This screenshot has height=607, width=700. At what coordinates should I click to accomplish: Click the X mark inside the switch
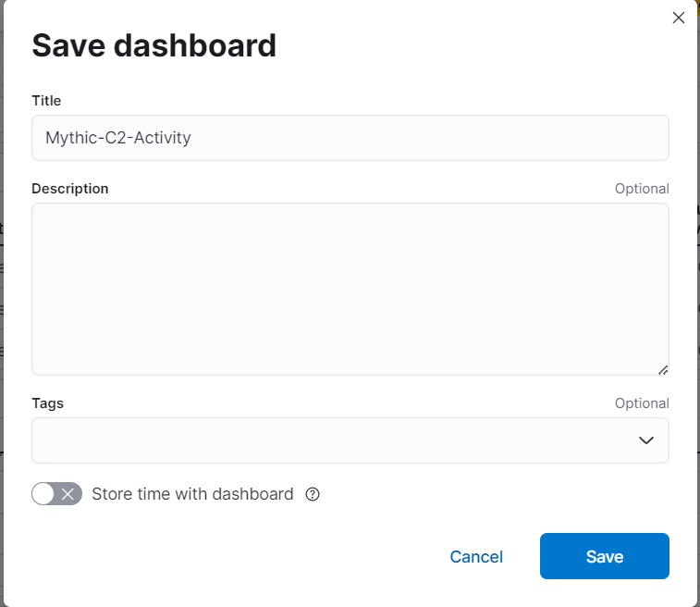68,494
